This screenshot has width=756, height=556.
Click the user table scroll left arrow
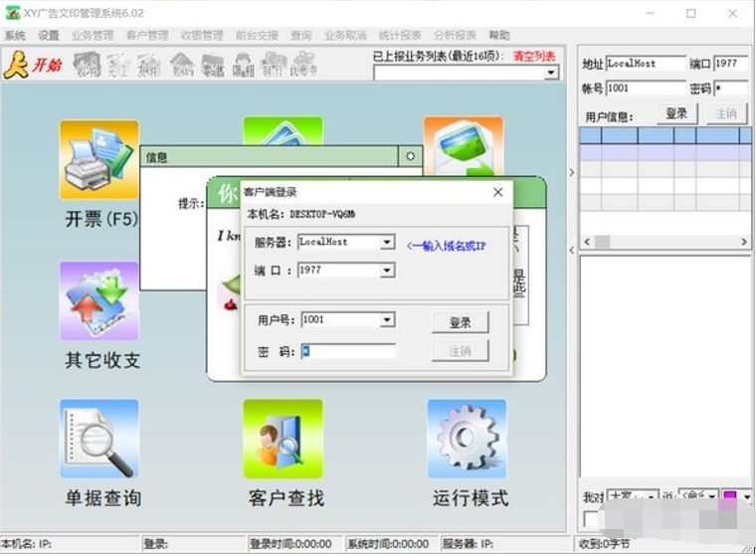(x=587, y=242)
